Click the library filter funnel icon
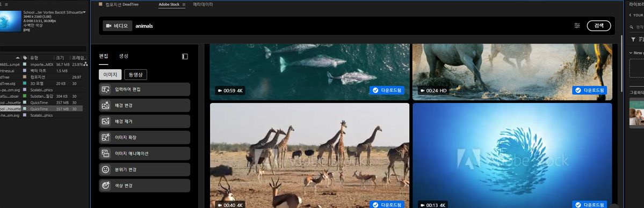The height and width of the screenshot is (208, 644). tap(633, 39)
